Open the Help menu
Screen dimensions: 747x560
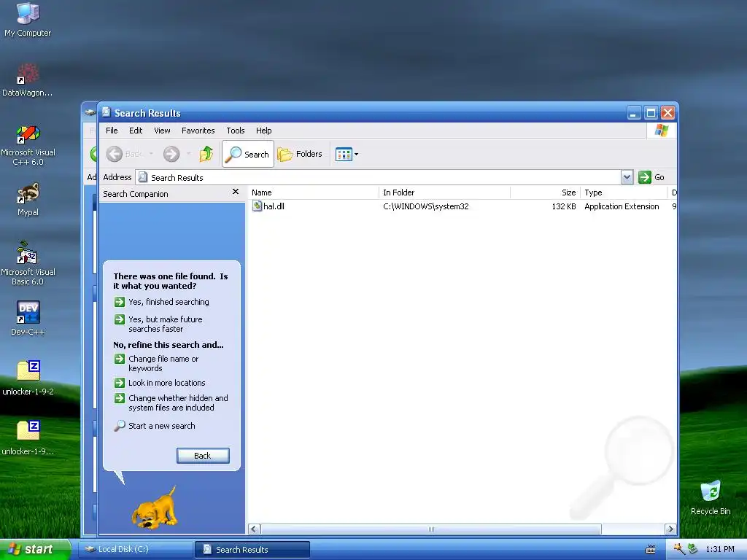coord(263,131)
